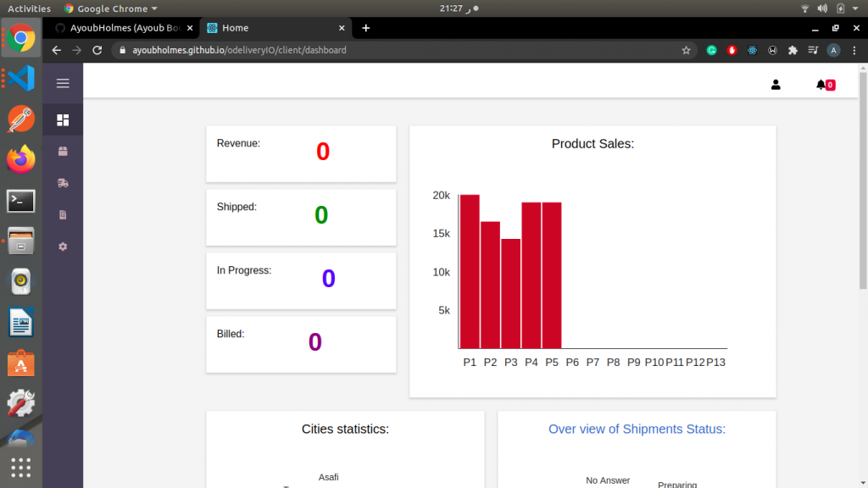Open Ubuntu Software from the dock
Screen dimensions: 868x488
[x=21, y=363]
